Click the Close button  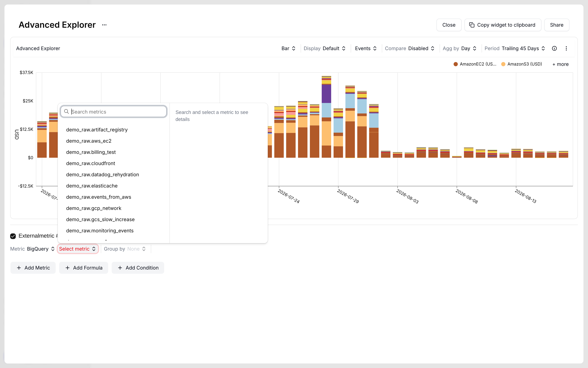(x=449, y=25)
